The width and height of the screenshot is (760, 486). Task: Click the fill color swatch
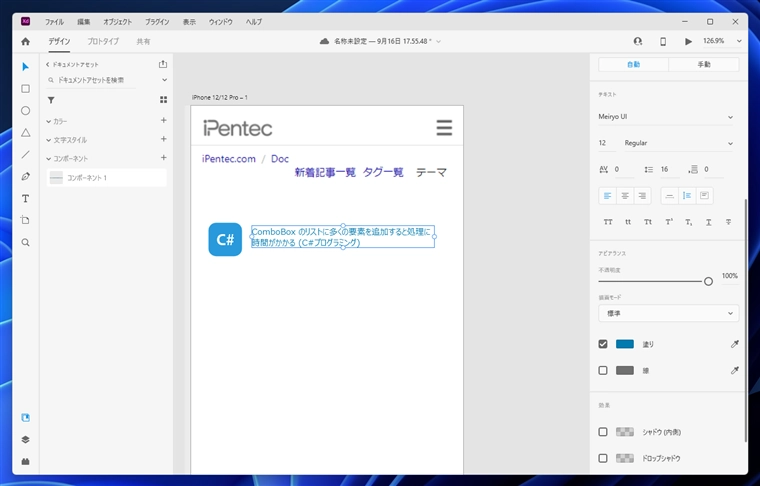625,344
